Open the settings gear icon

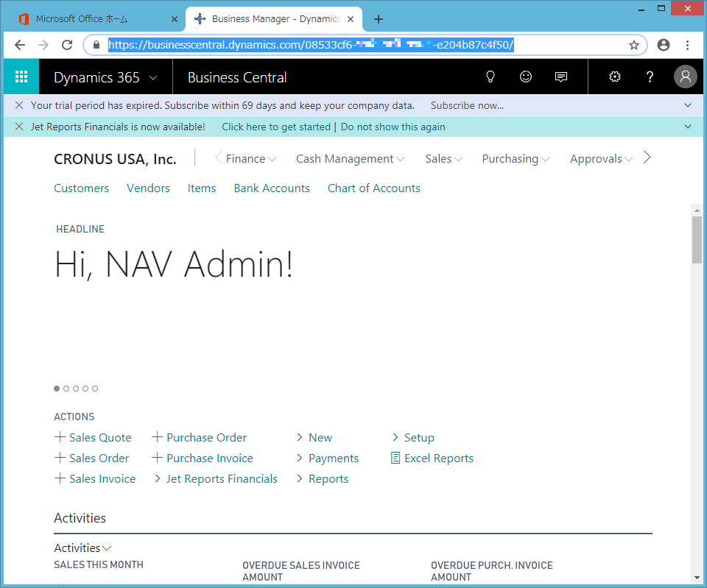[x=614, y=77]
